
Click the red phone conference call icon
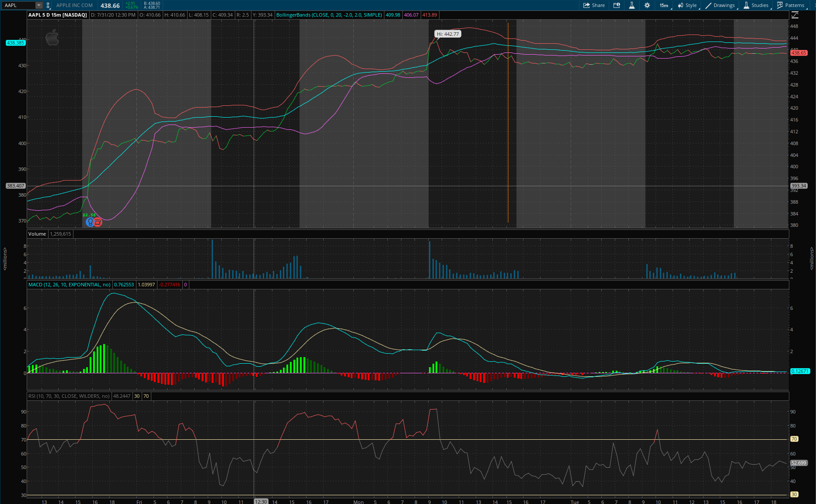(x=98, y=222)
